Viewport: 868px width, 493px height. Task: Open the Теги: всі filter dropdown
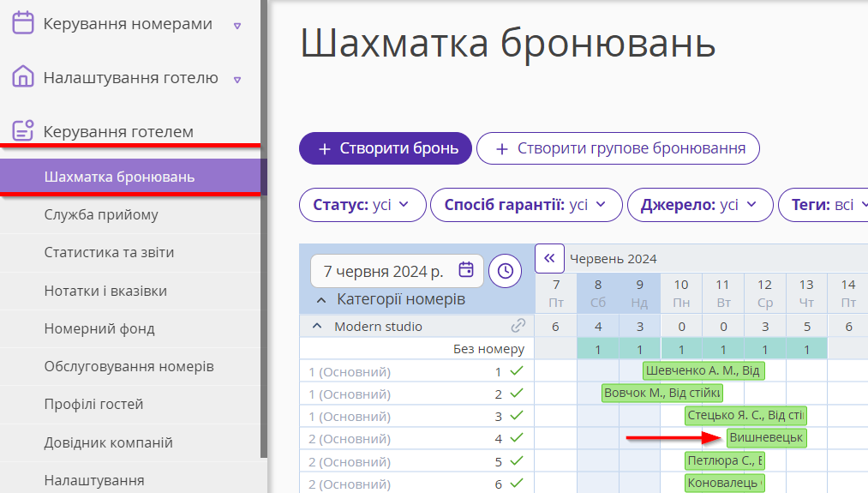pyautogui.click(x=823, y=205)
